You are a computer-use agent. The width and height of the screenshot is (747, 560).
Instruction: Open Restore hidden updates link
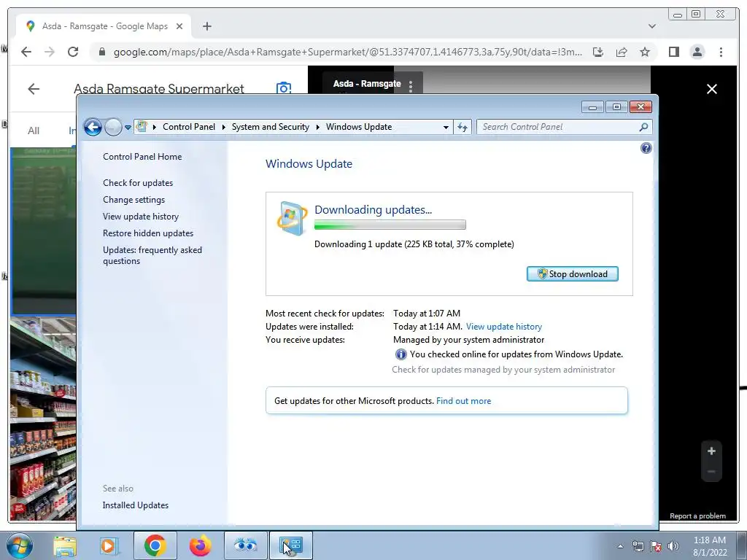[148, 233]
